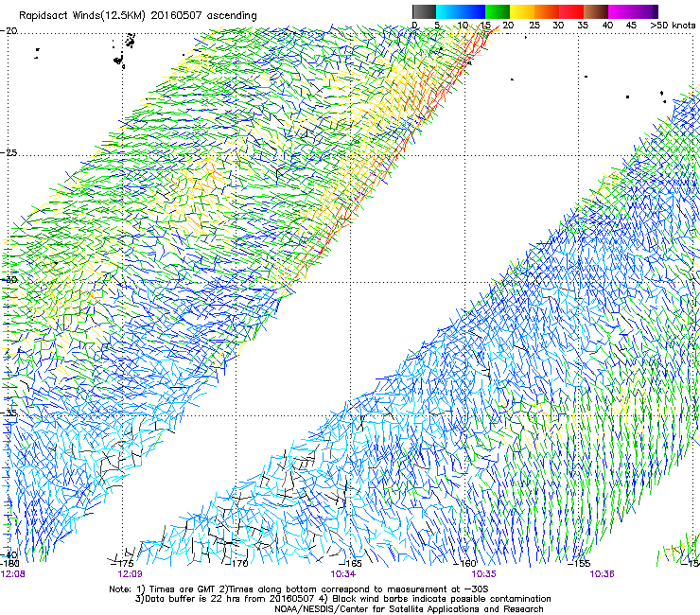Click the brown 35-40 knots color segment
Viewport: 700px width, 615px height.
click(596, 11)
